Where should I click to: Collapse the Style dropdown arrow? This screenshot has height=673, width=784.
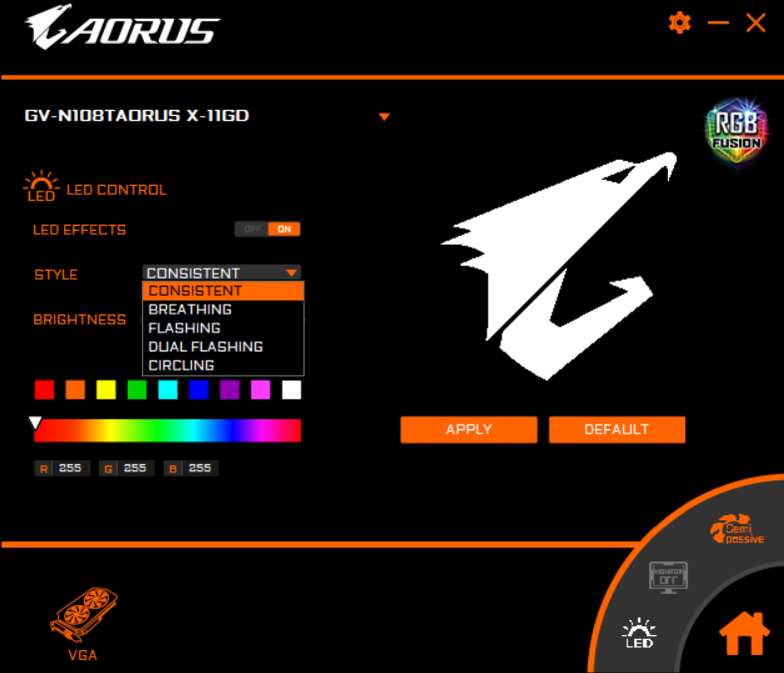(x=292, y=273)
